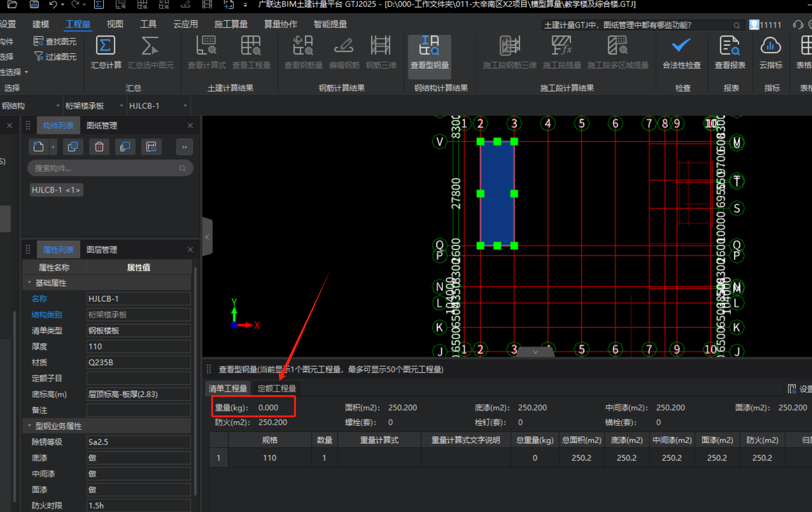
Task: Run the 汇总计算 summary calculation
Action: point(106,53)
